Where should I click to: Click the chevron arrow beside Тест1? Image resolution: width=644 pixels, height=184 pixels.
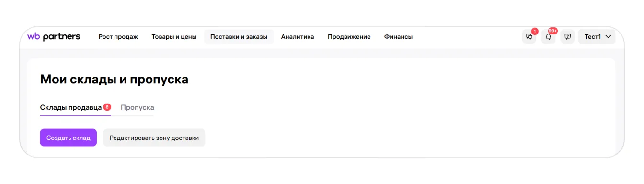click(608, 37)
